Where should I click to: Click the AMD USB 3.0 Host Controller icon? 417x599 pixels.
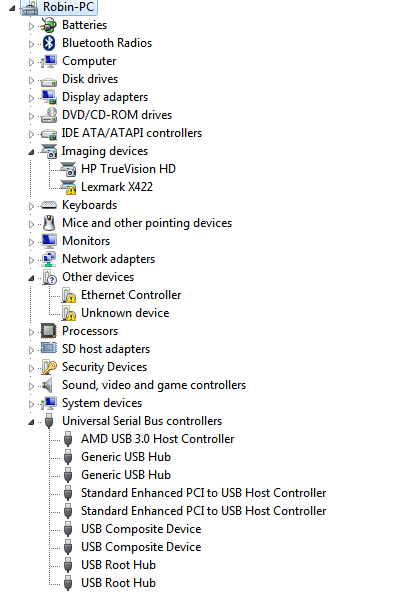(x=68, y=439)
